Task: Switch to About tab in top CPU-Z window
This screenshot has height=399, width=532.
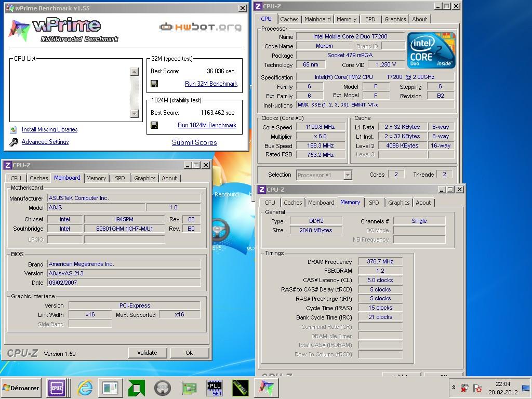Action: pos(419,19)
